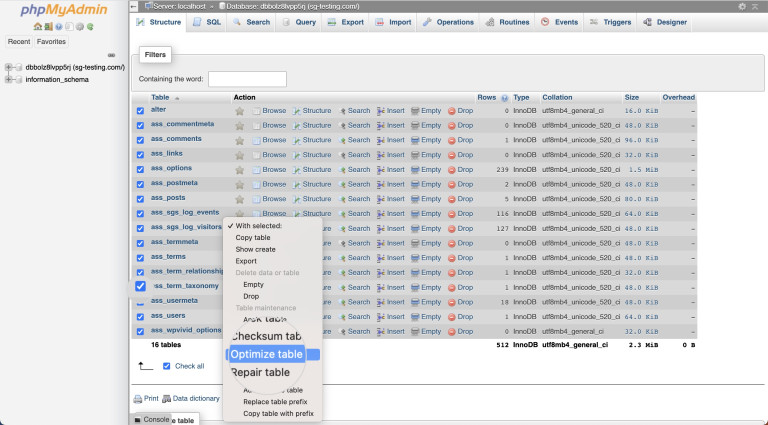Add alter table to favorites star
The image size is (768, 425).
click(240, 111)
